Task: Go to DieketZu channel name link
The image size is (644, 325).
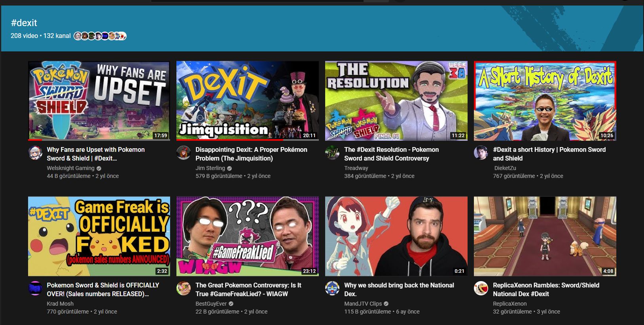Action: click(x=505, y=168)
